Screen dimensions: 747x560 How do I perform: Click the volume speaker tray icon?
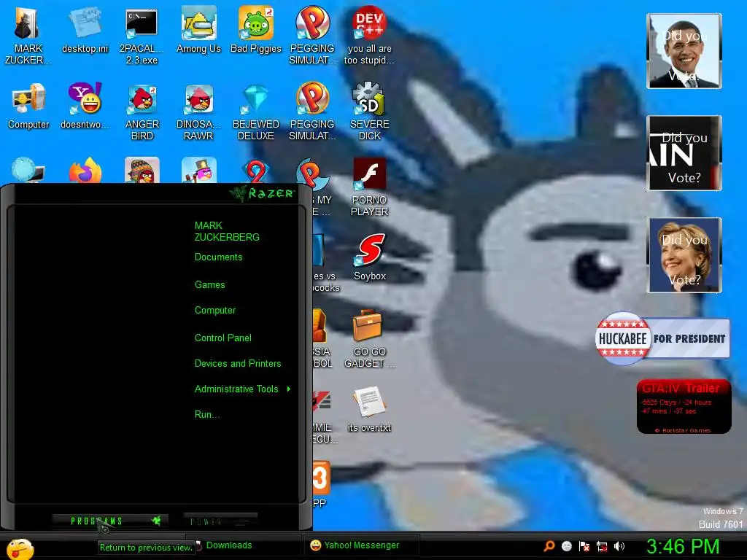click(x=619, y=546)
